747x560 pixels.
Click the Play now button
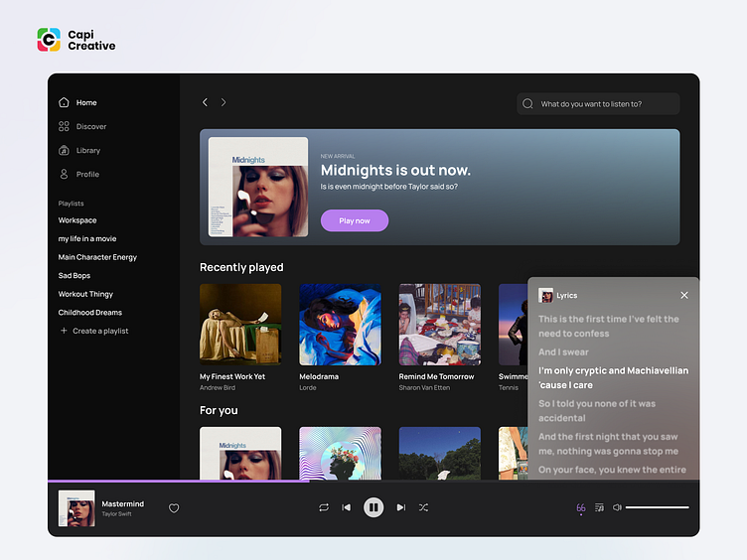coord(355,220)
